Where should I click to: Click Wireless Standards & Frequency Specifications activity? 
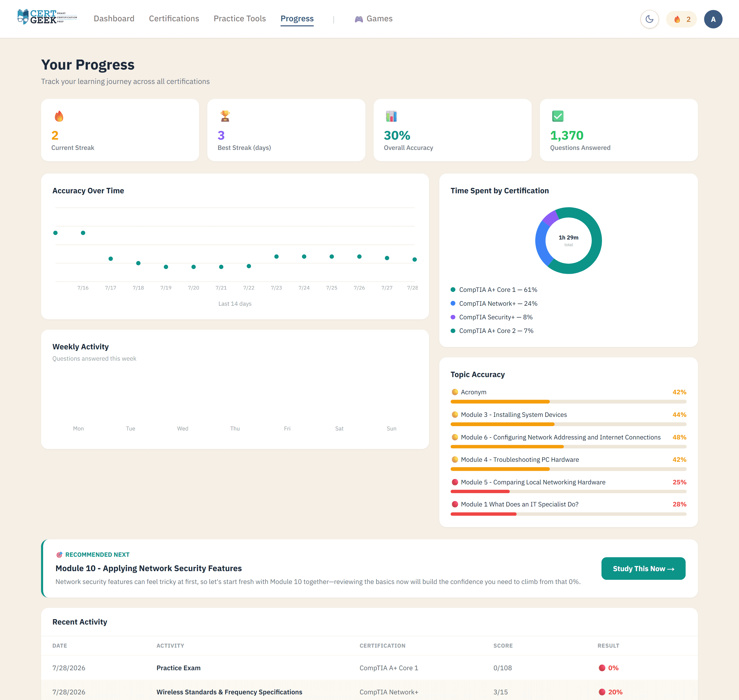tap(229, 692)
